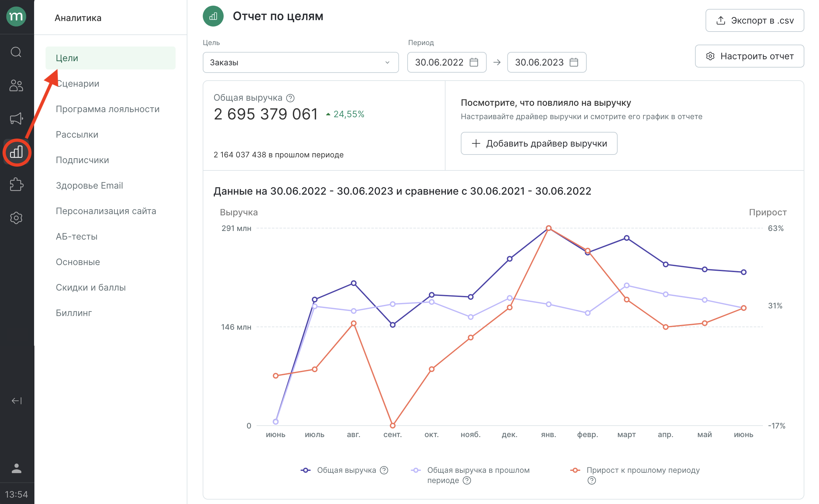Open the analytics bar chart icon
This screenshot has width=819, height=504.
[x=16, y=152]
